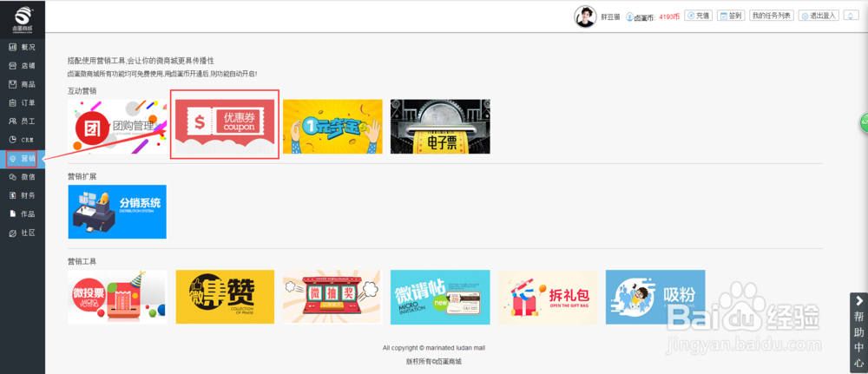Open the 分销系统 distribution system tile
This screenshot has width=868, height=374.
pyautogui.click(x=117, y=212)
